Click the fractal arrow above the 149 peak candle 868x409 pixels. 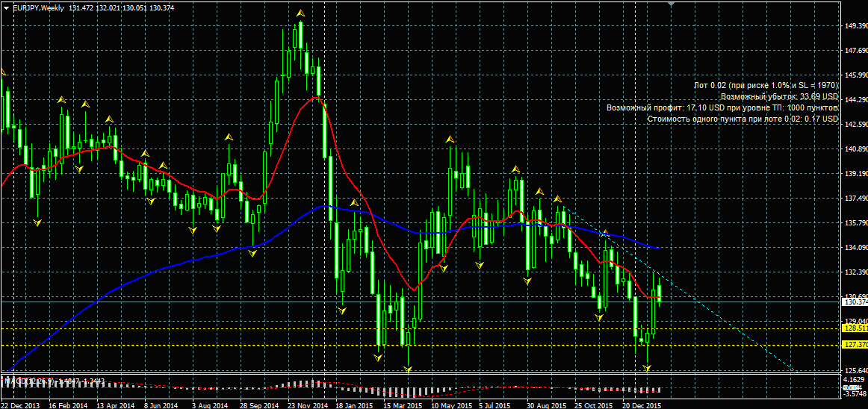click(x=300, y=12)
